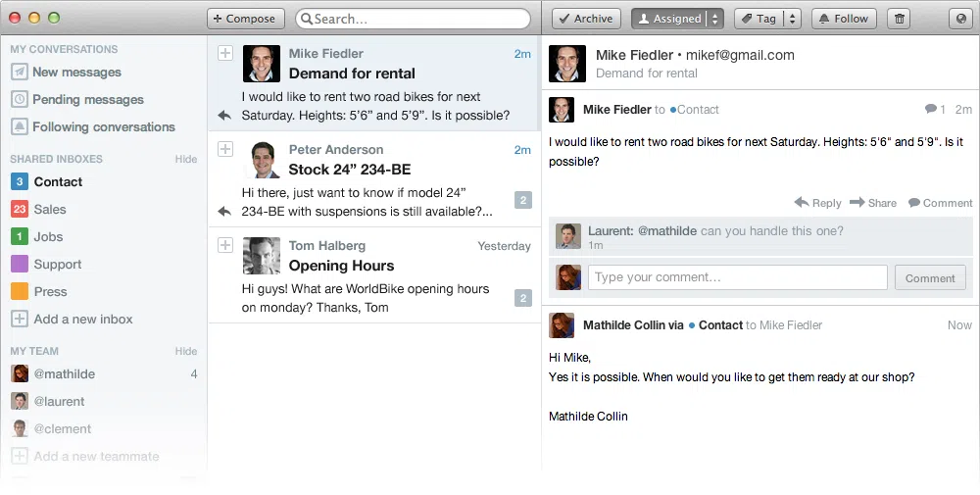Select the Support shared inbox
Viewport: 980px width, 495px height.
click(58, 265)
